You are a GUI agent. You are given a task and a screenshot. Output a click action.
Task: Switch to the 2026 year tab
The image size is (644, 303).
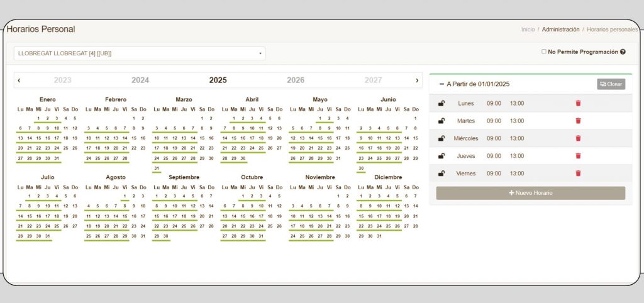pos(296,80)
